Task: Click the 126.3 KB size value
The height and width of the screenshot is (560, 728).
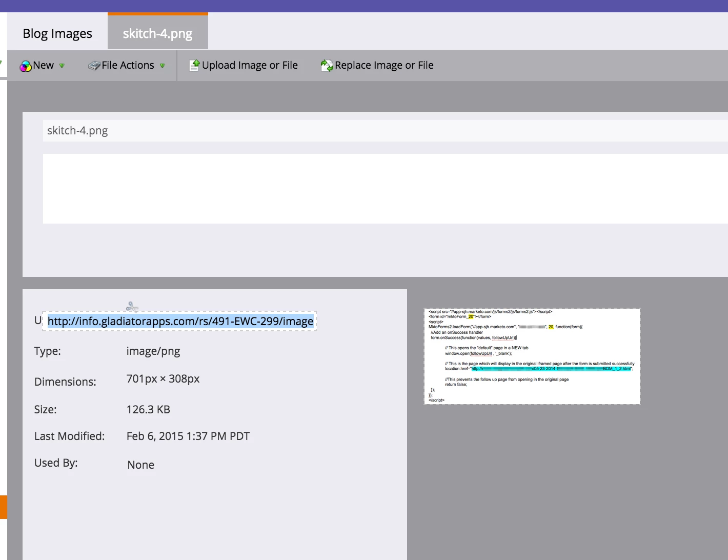Action: 148,409
